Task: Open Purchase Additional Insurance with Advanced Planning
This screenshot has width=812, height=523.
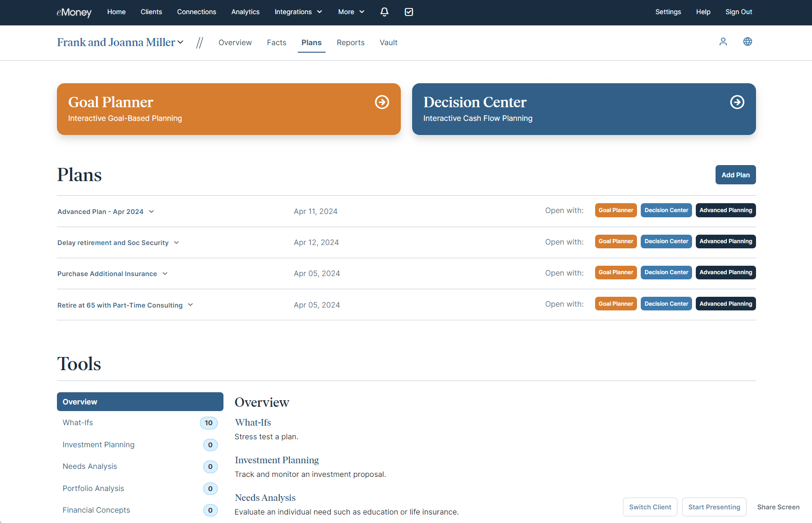Action: [725, 272]
